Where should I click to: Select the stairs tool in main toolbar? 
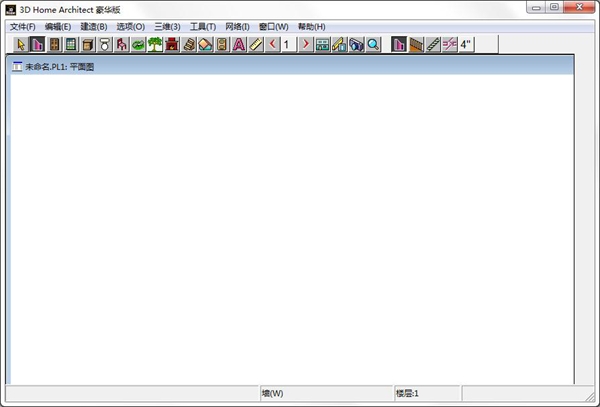coord(189,44)
